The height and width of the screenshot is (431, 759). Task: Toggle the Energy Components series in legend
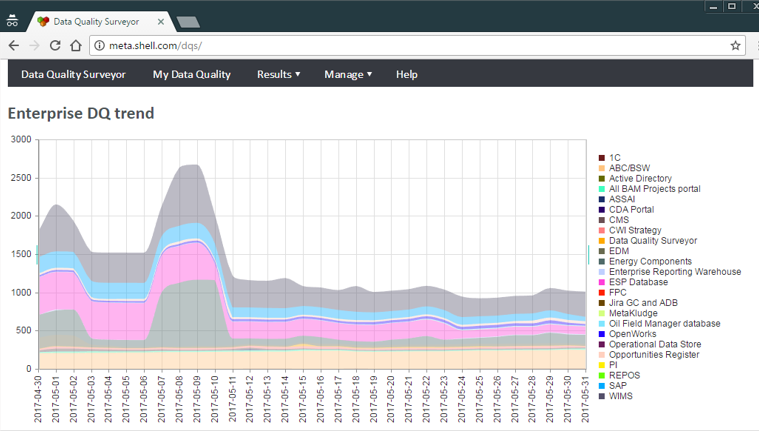(645, 261)
